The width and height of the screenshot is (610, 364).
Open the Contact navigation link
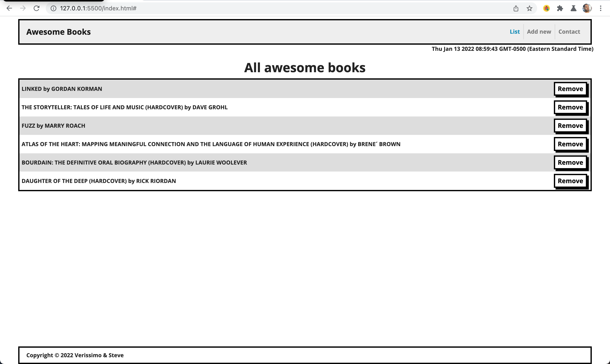(569, 32)
